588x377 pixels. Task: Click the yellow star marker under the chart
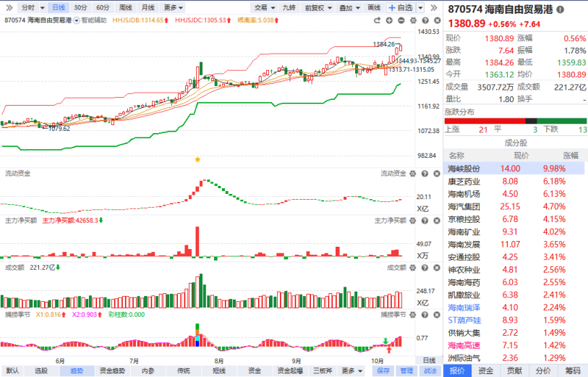[x=197, y=158]
